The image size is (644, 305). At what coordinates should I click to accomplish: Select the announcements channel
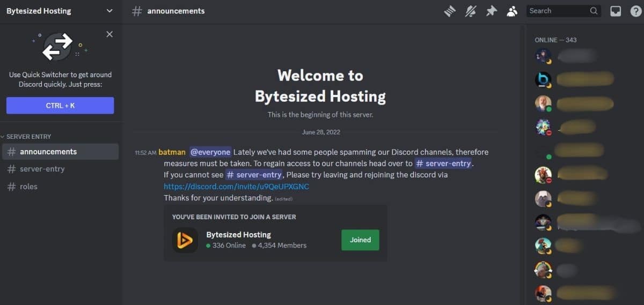click(60, 152)
